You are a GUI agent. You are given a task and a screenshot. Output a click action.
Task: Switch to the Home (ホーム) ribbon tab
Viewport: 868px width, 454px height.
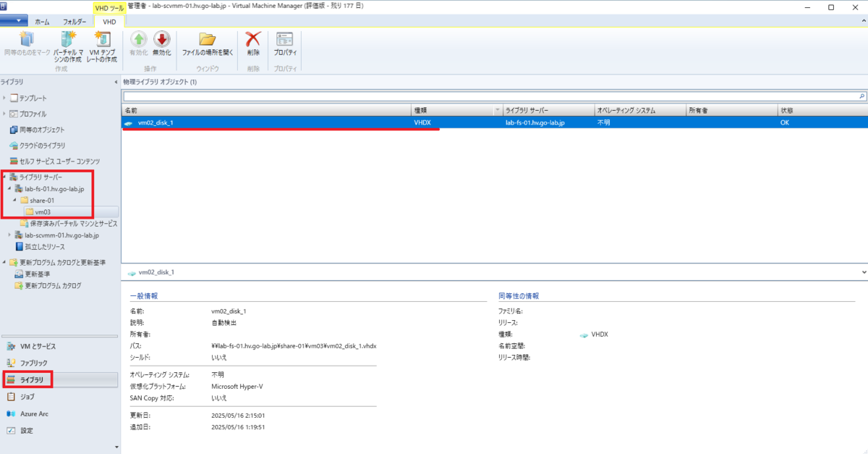tap(43, 22)
